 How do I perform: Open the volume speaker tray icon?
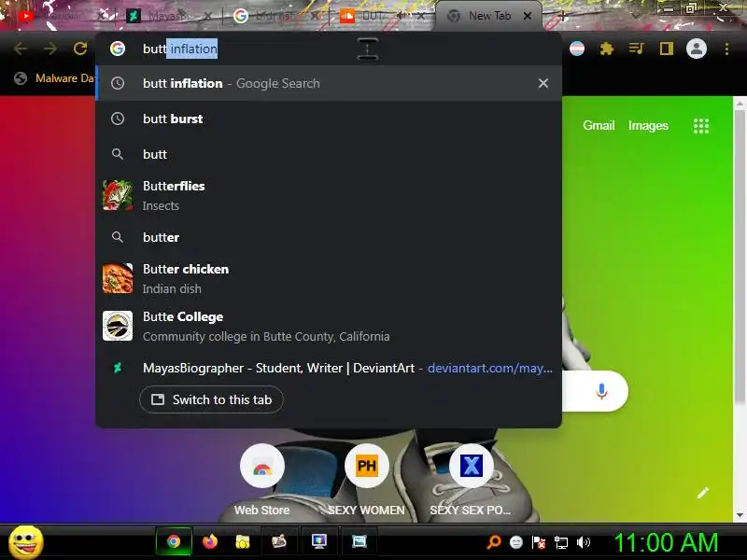point(583,542)
